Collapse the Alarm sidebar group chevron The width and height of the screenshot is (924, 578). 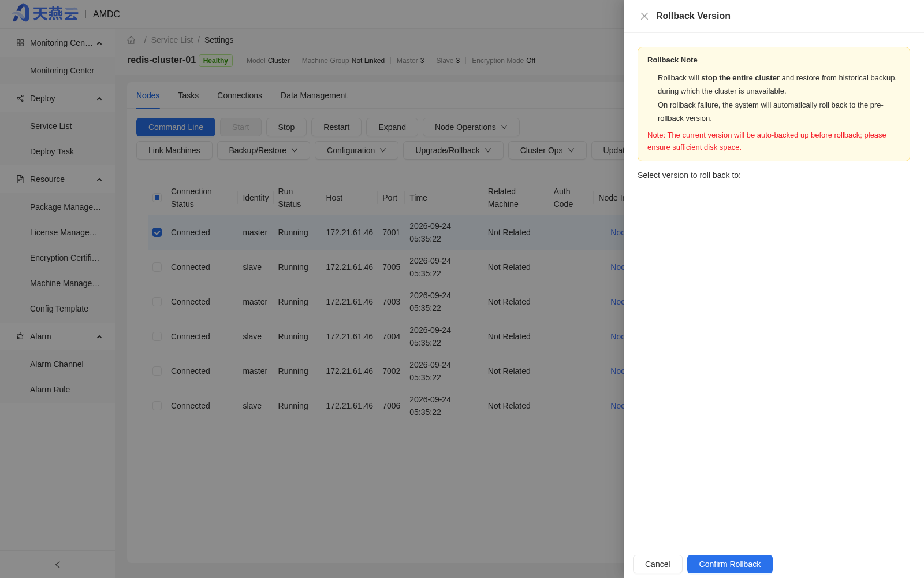click(99, 336)
